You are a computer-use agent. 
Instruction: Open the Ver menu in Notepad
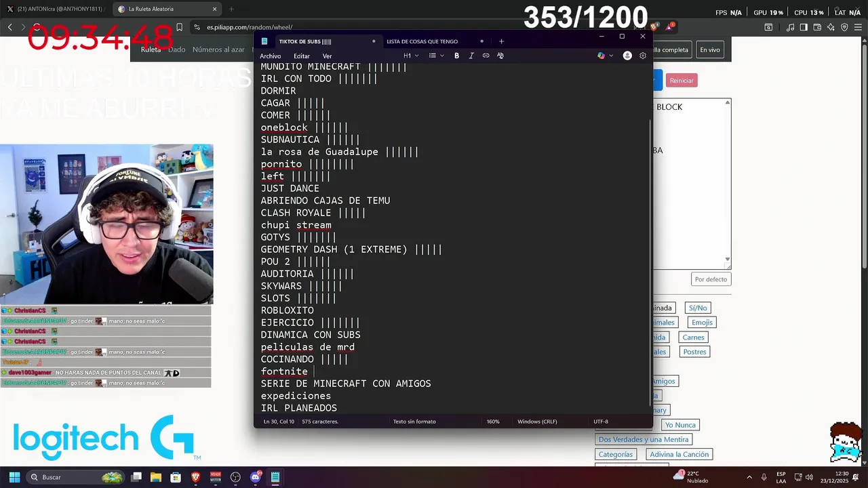pyautogui.click(x=327, y=56)
